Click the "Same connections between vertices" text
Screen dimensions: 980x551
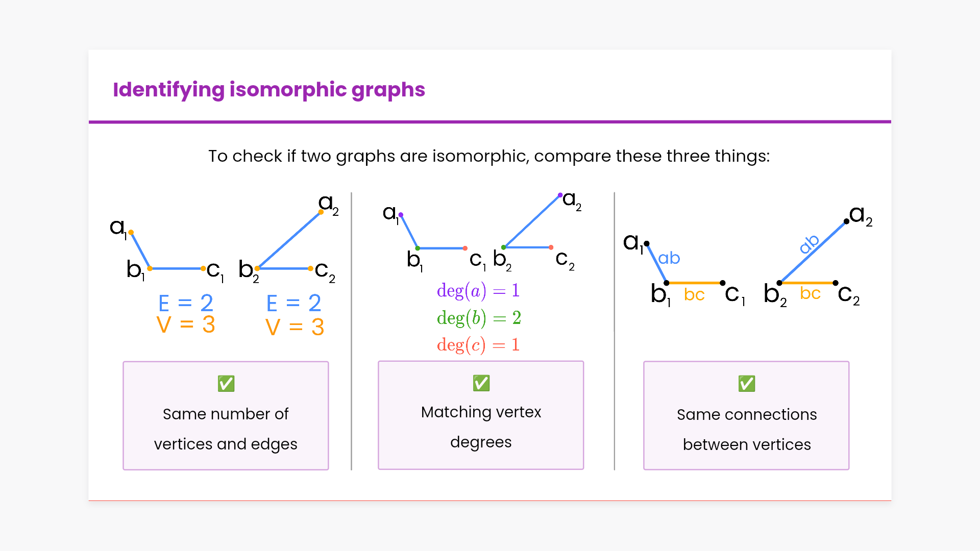tap(747, 429)
